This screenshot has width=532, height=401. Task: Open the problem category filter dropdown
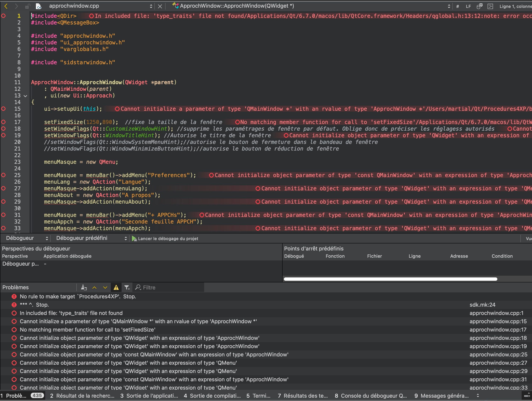point(127,287)
